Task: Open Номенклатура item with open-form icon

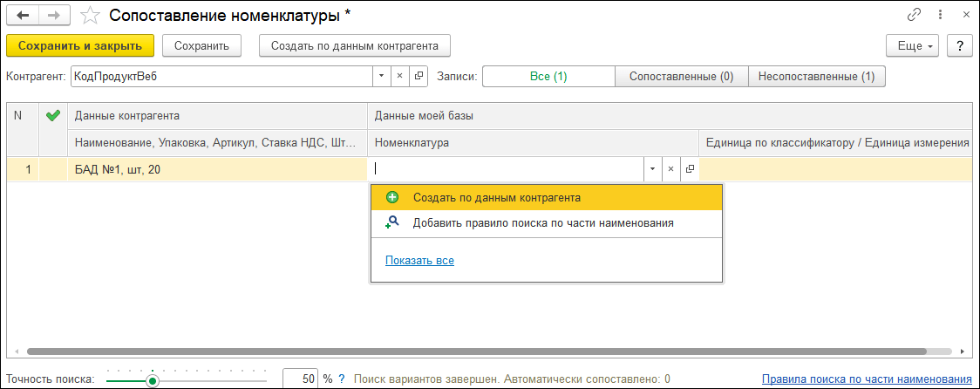Action: 690,169
